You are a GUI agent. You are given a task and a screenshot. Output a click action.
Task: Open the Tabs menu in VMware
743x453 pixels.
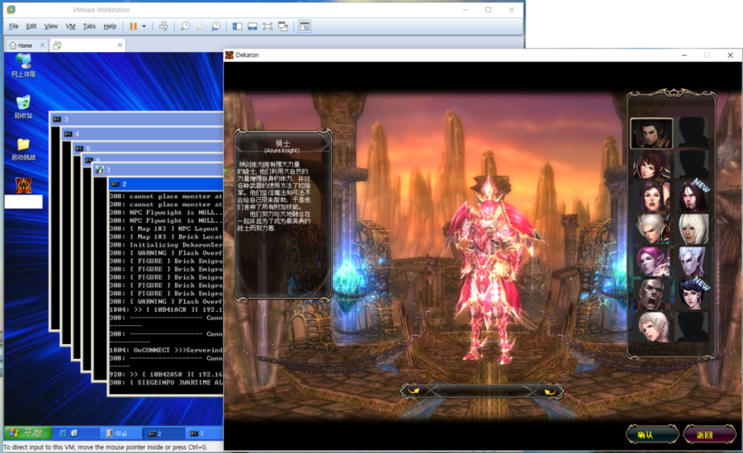pos(89,26)
